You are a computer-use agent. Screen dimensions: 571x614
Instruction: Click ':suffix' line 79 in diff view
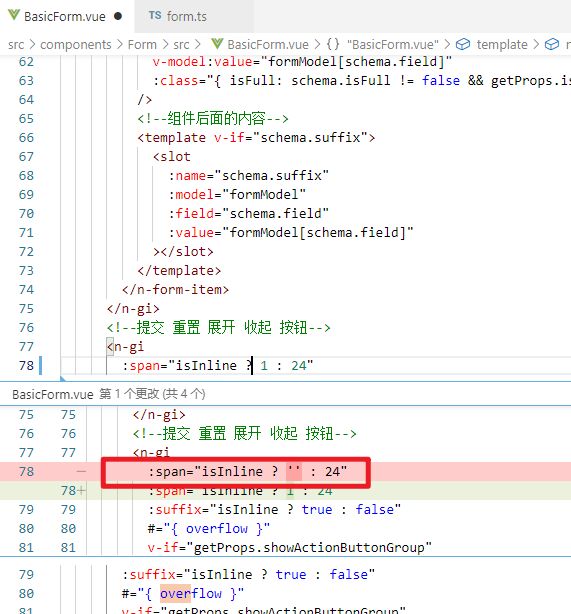(274, 509)
